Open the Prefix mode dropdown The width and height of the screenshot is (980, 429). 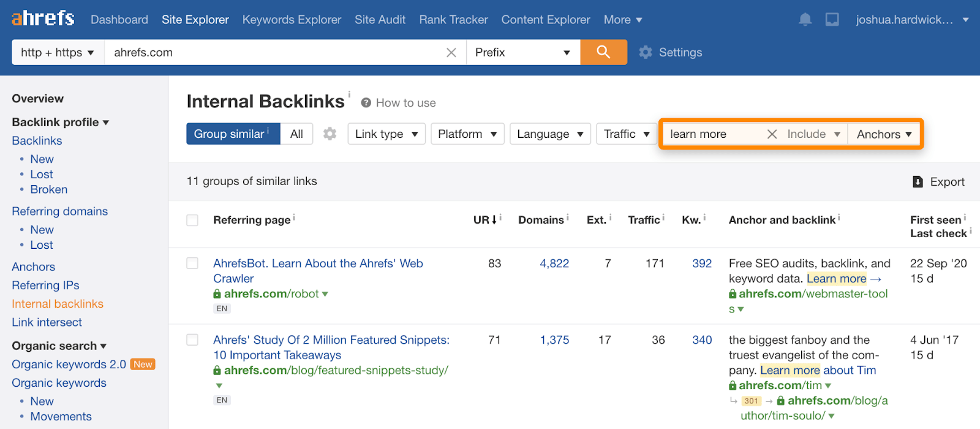(x=522, y=52)
